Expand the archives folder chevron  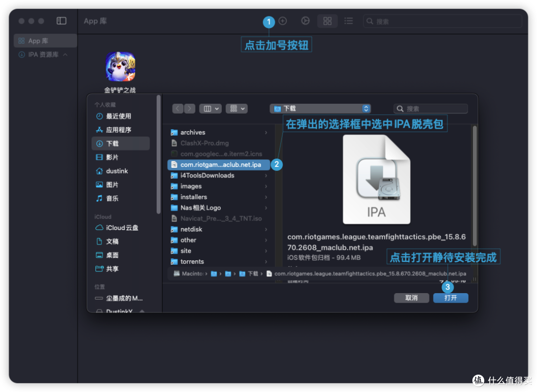266,132
